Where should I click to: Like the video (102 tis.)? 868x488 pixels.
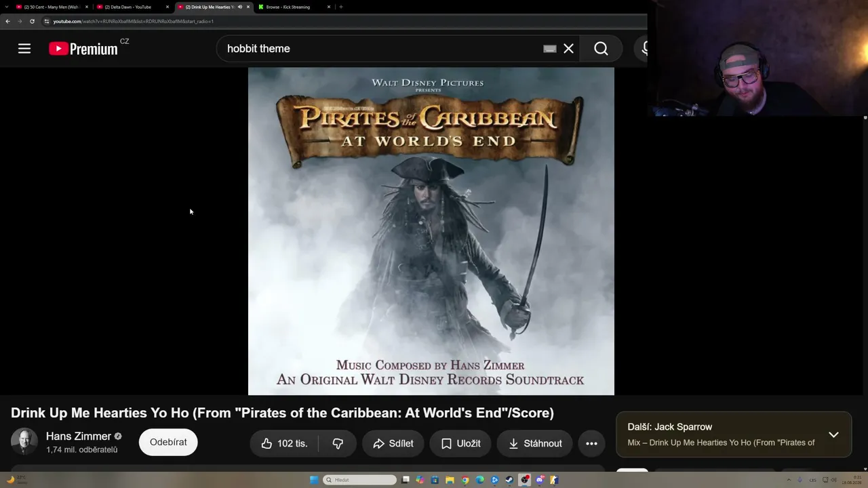285,443
